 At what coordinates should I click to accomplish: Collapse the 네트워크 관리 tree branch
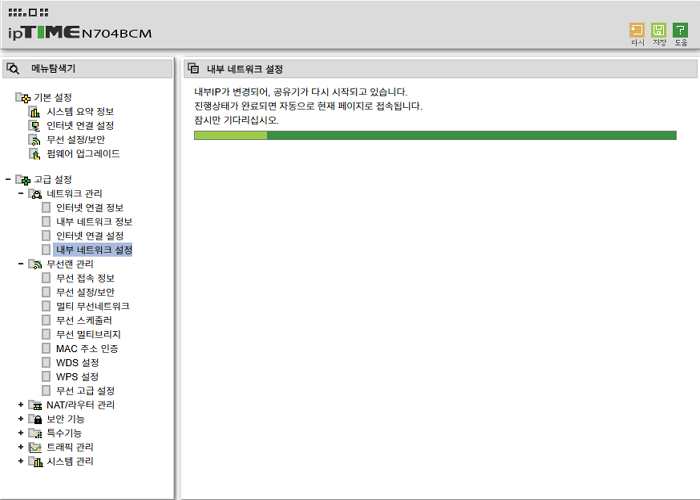pyautogui.click(x=21, y=193)
